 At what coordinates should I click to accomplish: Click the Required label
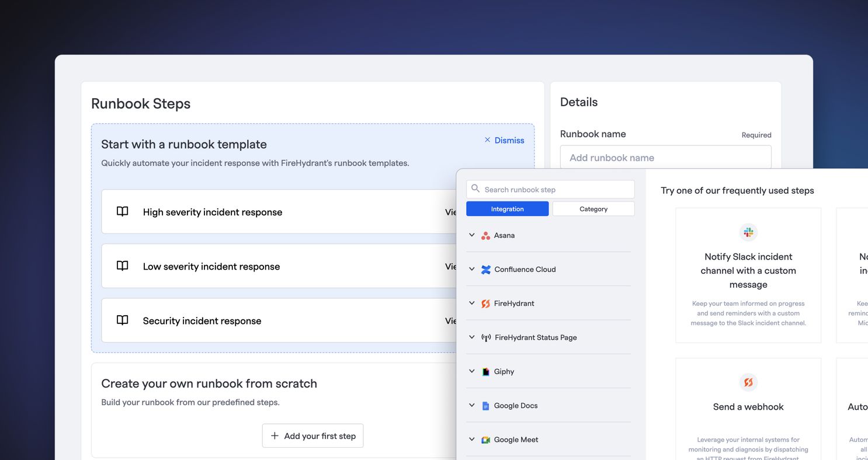point(756,135)
